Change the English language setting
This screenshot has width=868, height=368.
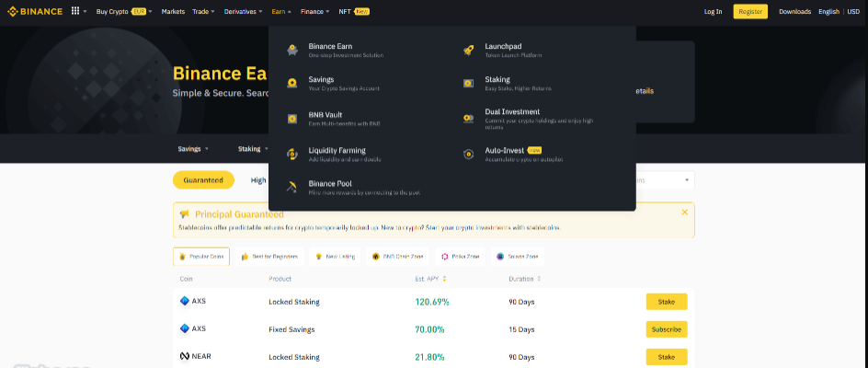(828, 11)
